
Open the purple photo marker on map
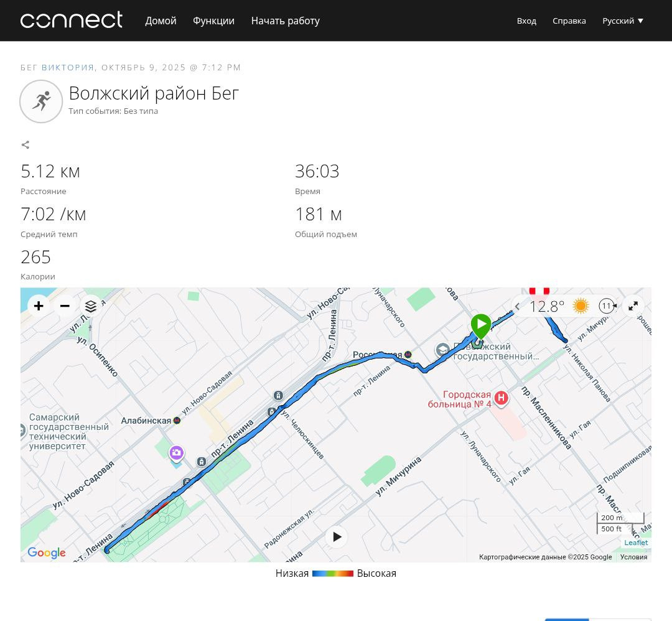176,454
